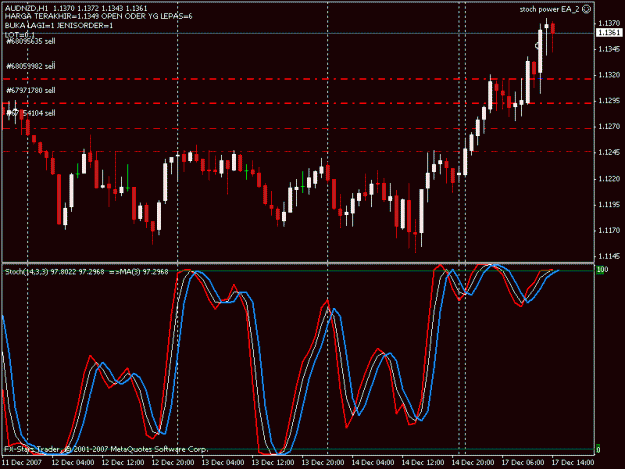This screenshot has height=469, width=625.
Task: Click the stochastic level 100 label
Action: coord(602,270)
